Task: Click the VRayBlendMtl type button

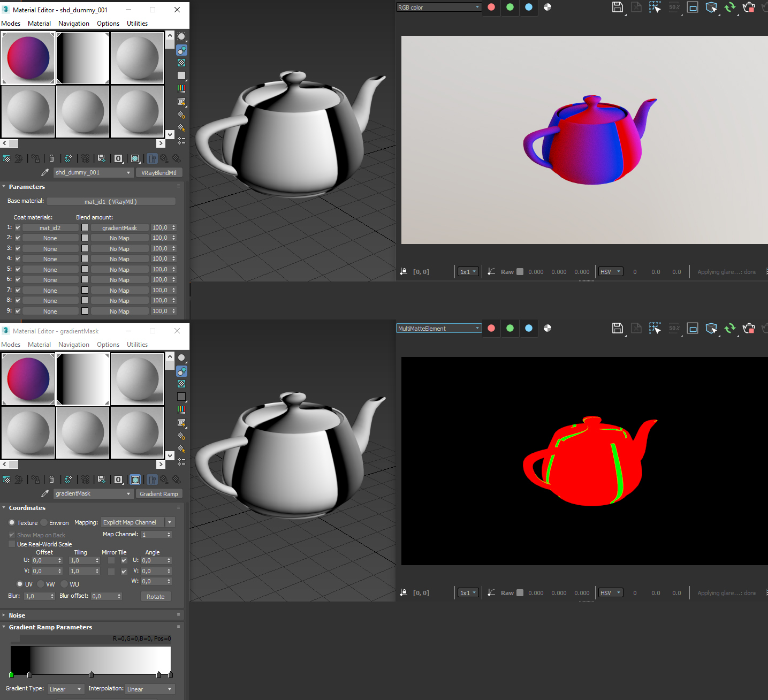Action: 159,172
